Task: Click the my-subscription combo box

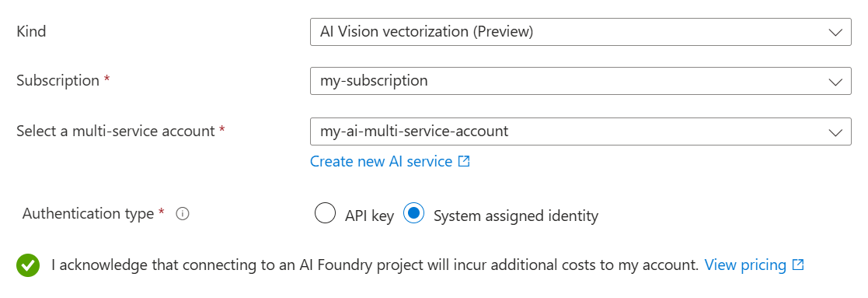Action: coord(580,81)
